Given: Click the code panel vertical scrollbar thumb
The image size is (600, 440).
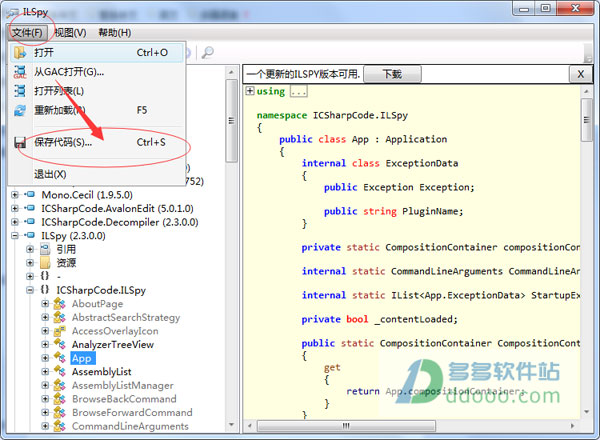Looking at the screenshot, I should (586, 120).
